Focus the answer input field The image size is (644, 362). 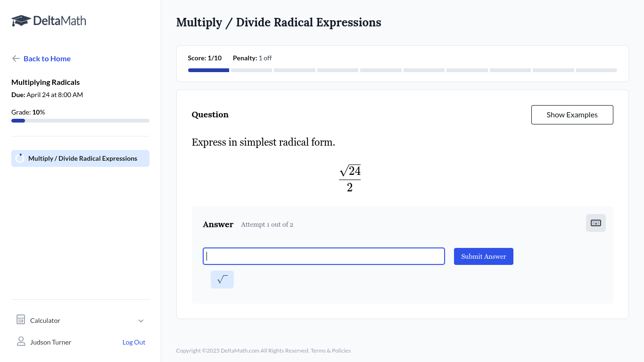pos(323,256)
